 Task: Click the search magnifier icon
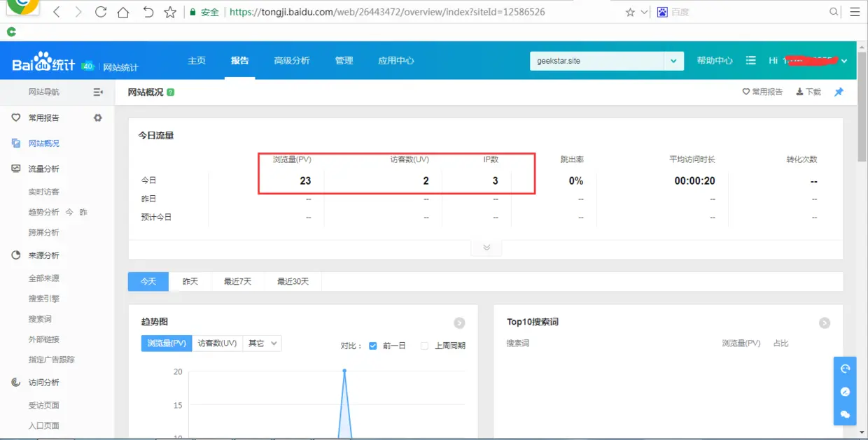click(x=834, y=12)
